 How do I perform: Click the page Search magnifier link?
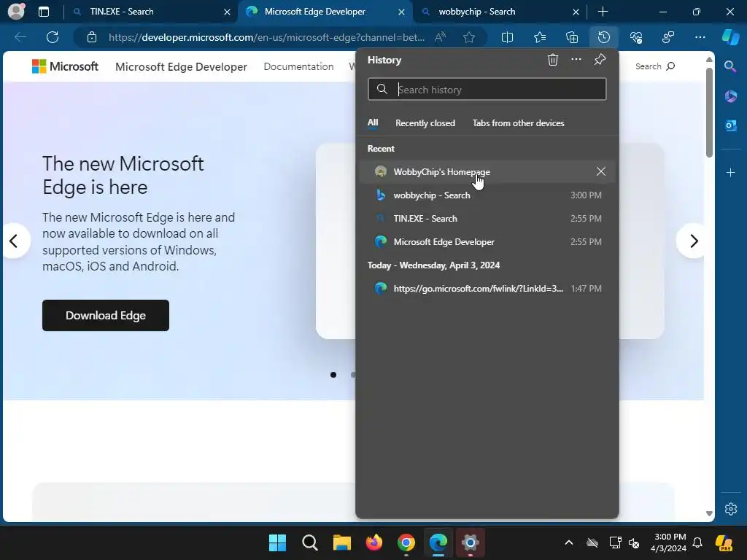click(655, 66)
